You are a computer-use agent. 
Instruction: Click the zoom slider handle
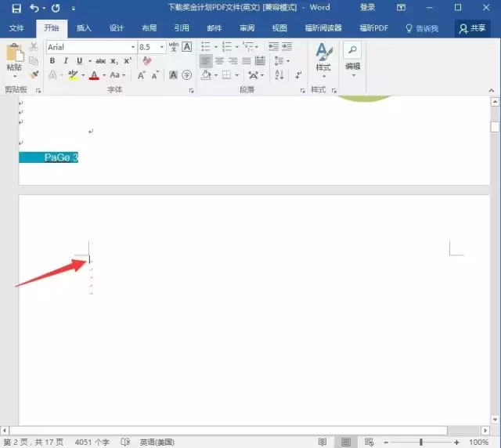[421, 443]
